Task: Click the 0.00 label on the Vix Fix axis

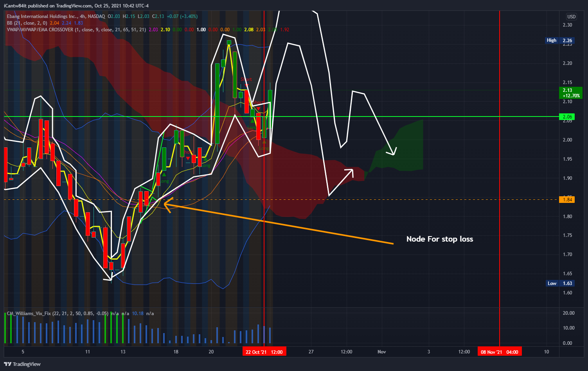Action: 567,343
